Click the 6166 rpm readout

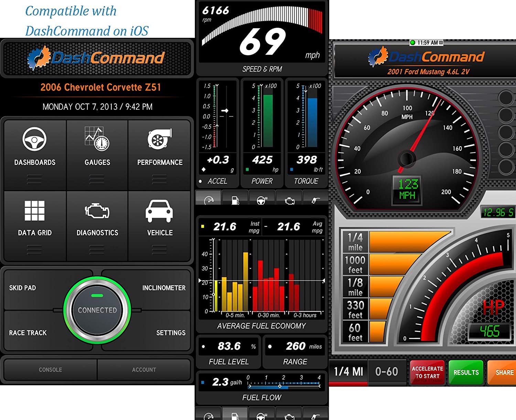pos(216,11)
